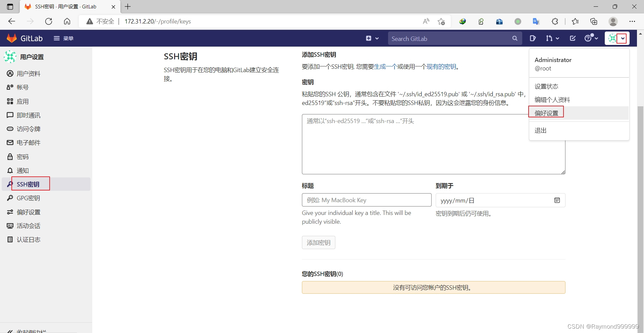Close the SSH密钥 GitLab tab
Image resolution: width=644 pixels, height=333 pixels.
[113, 7]
